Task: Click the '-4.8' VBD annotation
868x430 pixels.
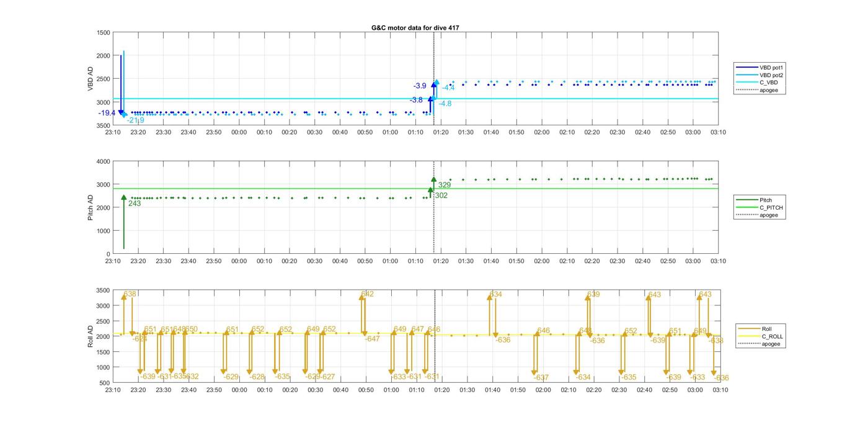Action: coord(445,104)
